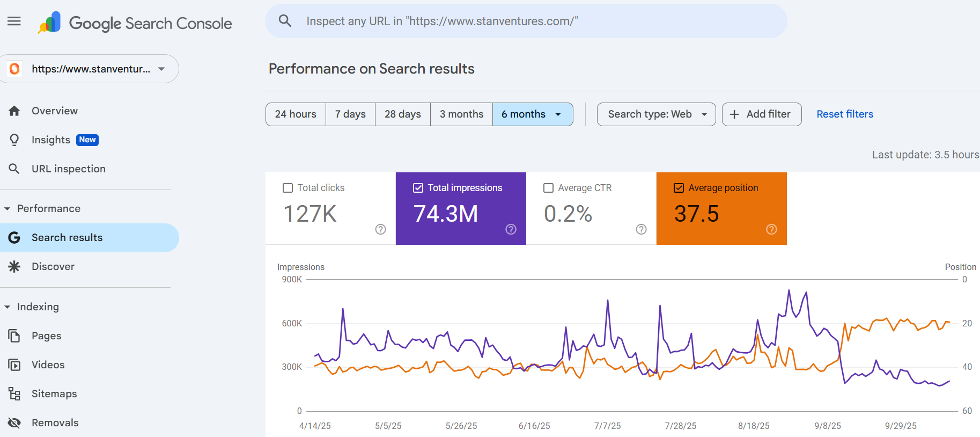This screenshot has height=437, width=980.
Task: Enable the Average CTR checkbox
Action: (548, 188)
